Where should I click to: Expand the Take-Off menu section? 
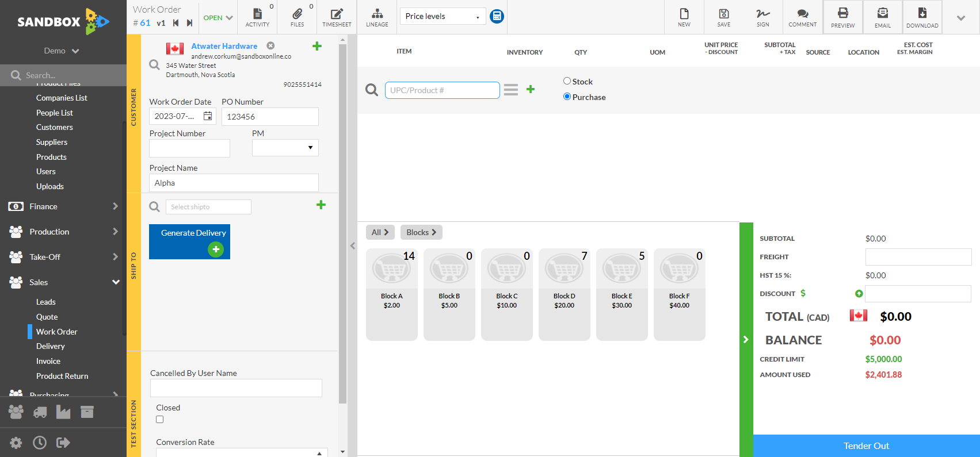coord(63,257)
